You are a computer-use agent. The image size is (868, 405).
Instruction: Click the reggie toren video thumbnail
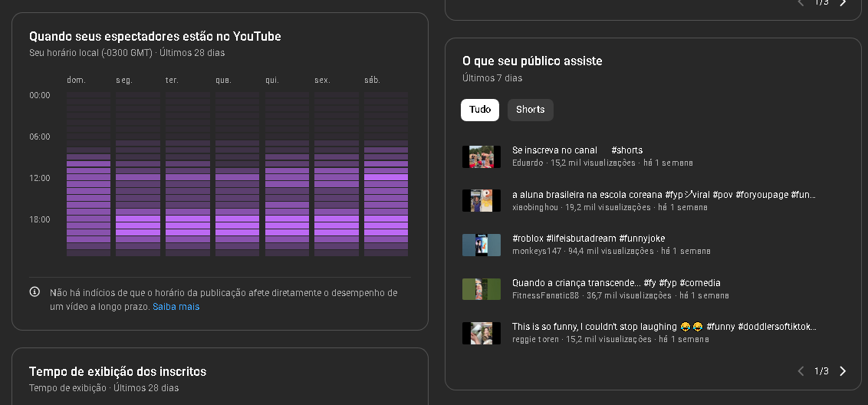click(482, 333)
